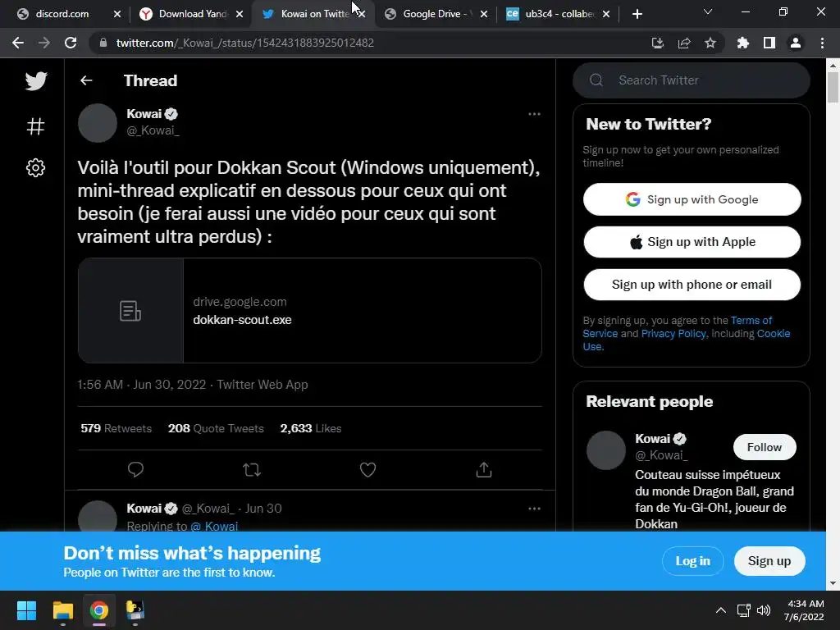
Task: Click Sign up with Apple button
Action: (692, 242)
